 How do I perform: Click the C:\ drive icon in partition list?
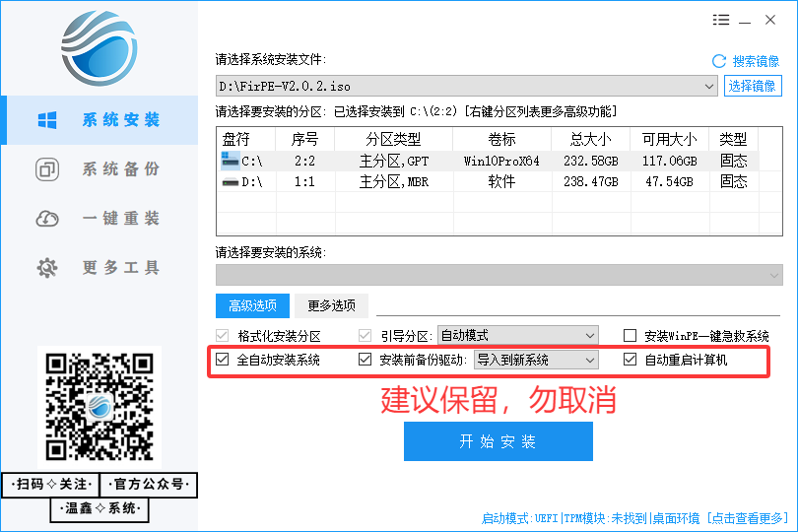click(x=231, y=160)
